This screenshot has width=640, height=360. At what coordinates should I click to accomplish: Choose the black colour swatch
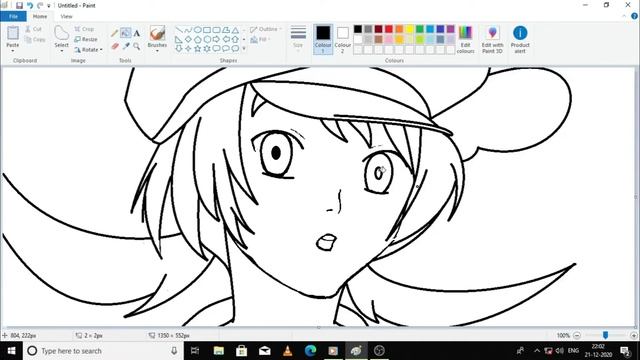click(358, 29)
